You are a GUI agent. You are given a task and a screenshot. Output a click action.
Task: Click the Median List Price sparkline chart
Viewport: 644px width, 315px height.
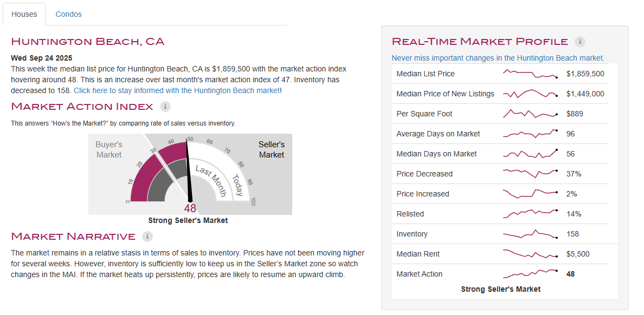tap(530, 74)
